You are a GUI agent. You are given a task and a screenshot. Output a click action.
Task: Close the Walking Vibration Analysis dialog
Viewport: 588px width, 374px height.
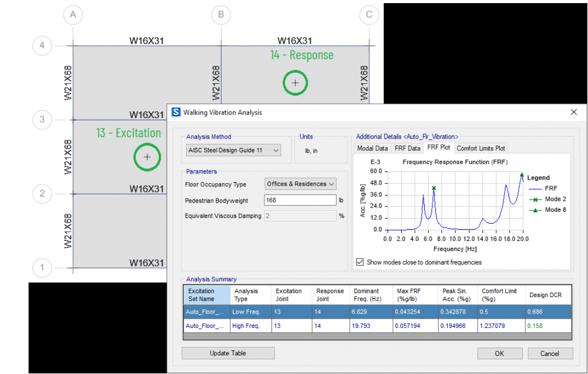click(574, 112)
